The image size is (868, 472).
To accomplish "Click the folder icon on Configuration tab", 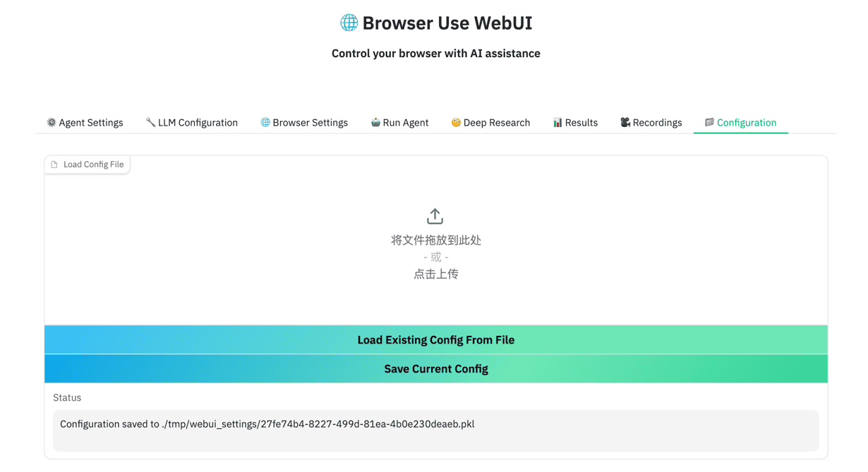I will [709, 122].
